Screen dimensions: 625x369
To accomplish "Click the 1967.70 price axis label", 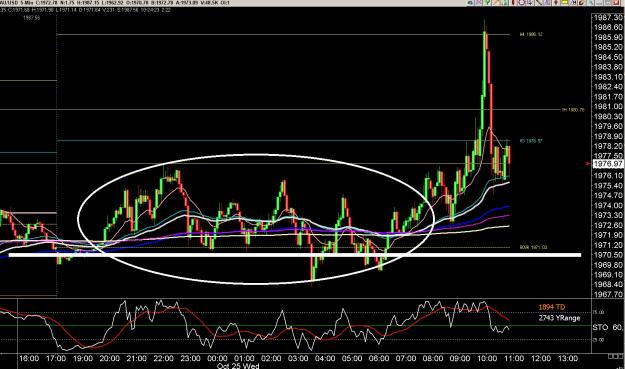I will click(x=608, y=294).
